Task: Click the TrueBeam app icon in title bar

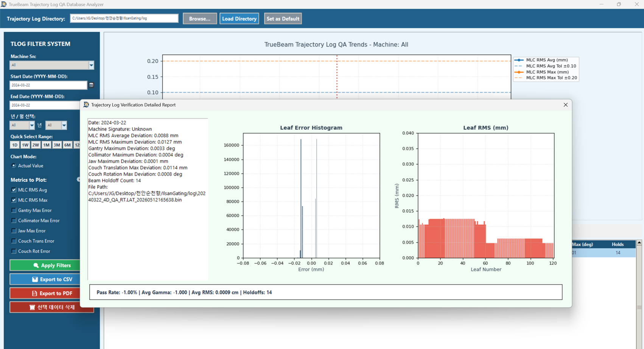Action: pyautogui.click(x=4, y=4)
